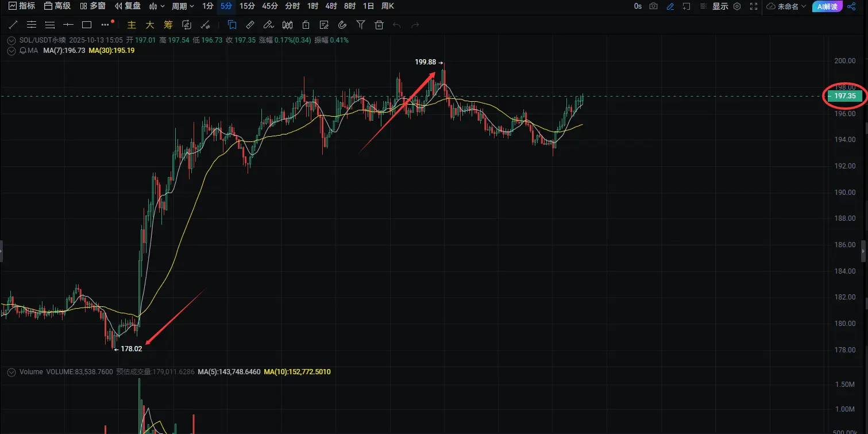Open the 周期 period dropdown
Screen dimensions: 868x434
[183, 6]
